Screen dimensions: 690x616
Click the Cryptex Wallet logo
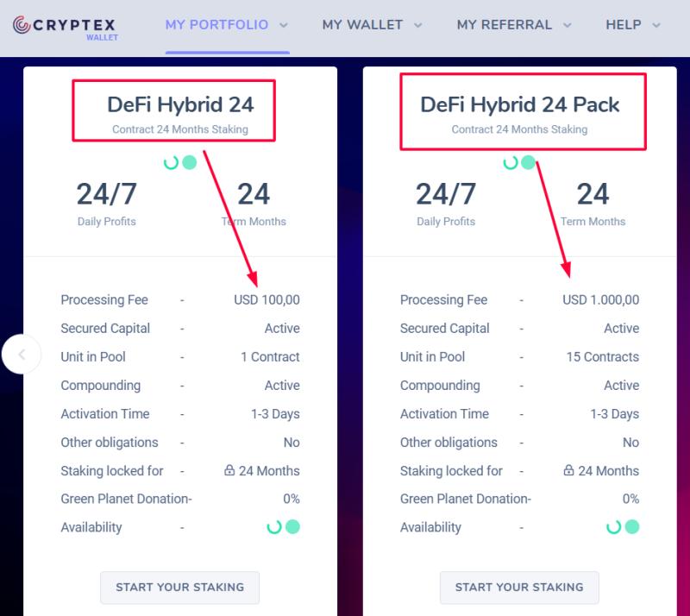pyautogui.click(x=64, y=26)
